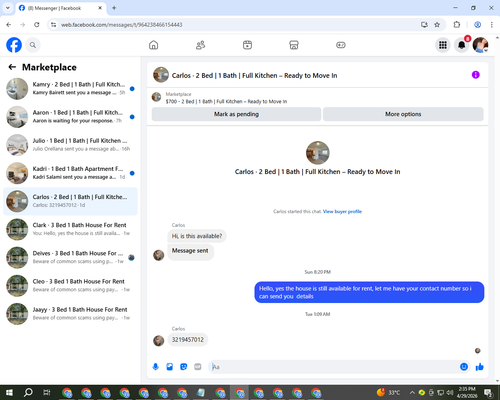
Task: Open More options for the listing
Action: [x=403, y=114]
